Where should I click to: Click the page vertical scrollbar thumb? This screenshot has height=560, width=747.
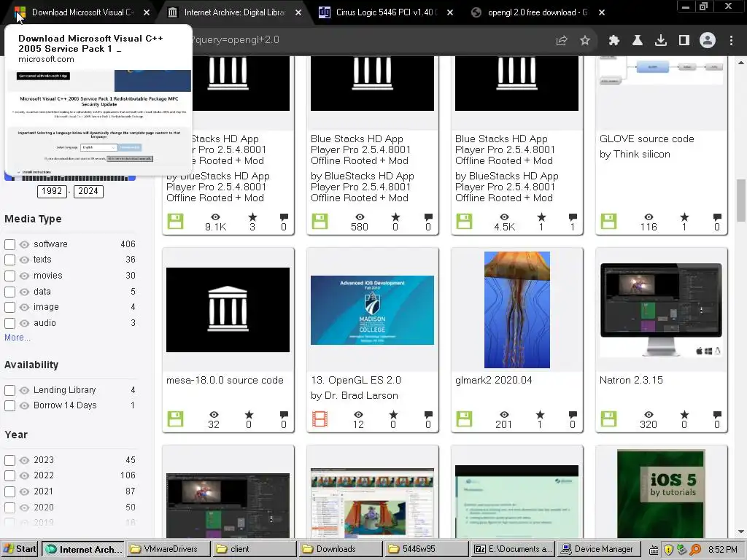coord(741,200)
